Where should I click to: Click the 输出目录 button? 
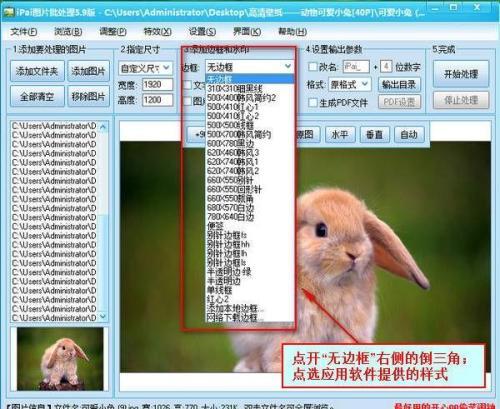point(399,85)
